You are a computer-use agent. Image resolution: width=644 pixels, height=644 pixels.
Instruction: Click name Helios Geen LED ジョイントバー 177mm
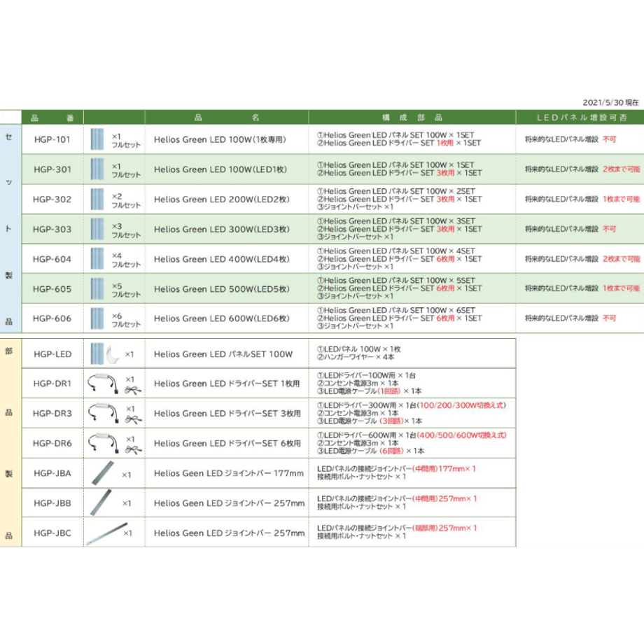(x=229, y=473)
